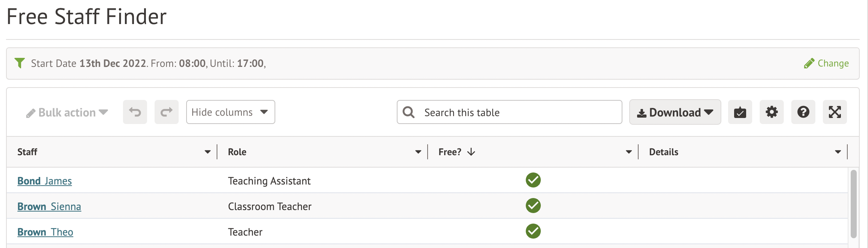Open the Bulk action dropdown
Image resolution: width=868 pixels, height=248 pixels.
(67, 112)
